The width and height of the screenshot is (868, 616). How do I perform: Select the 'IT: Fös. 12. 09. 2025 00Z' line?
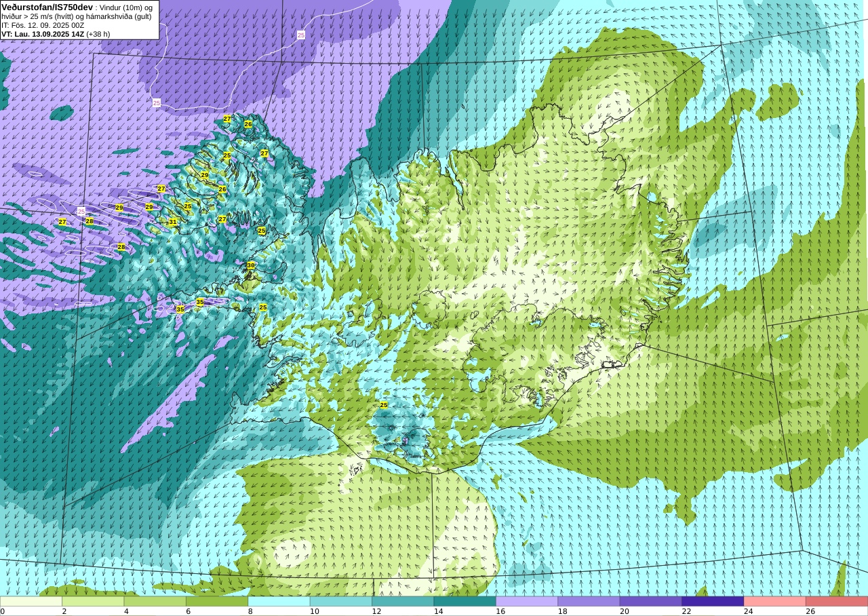[43, 25]
